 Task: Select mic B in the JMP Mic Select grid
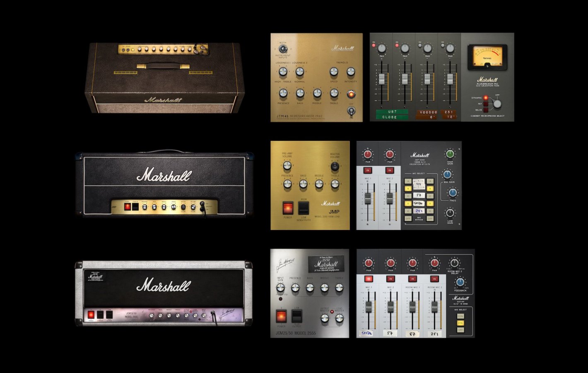tap(408, 189)
